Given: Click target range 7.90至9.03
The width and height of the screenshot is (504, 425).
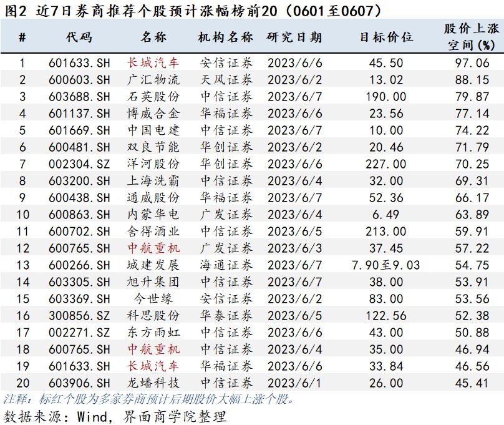Looking at the screenshot, I should click(386, 265).
